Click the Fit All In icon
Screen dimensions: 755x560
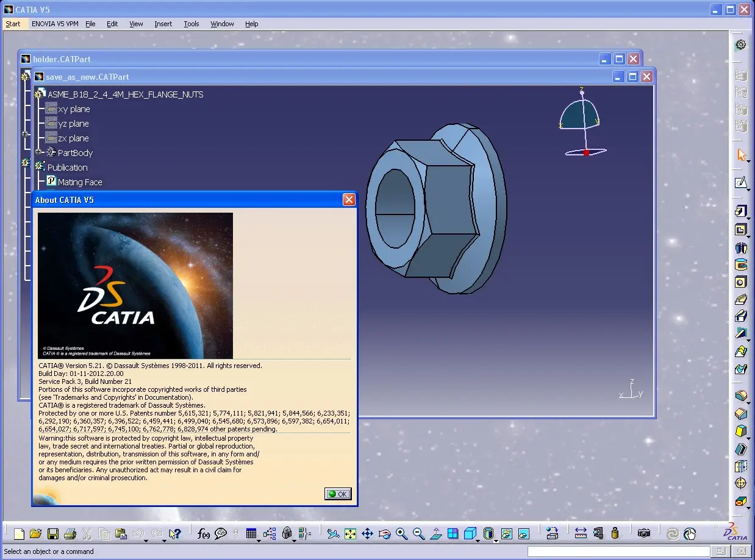350,534
